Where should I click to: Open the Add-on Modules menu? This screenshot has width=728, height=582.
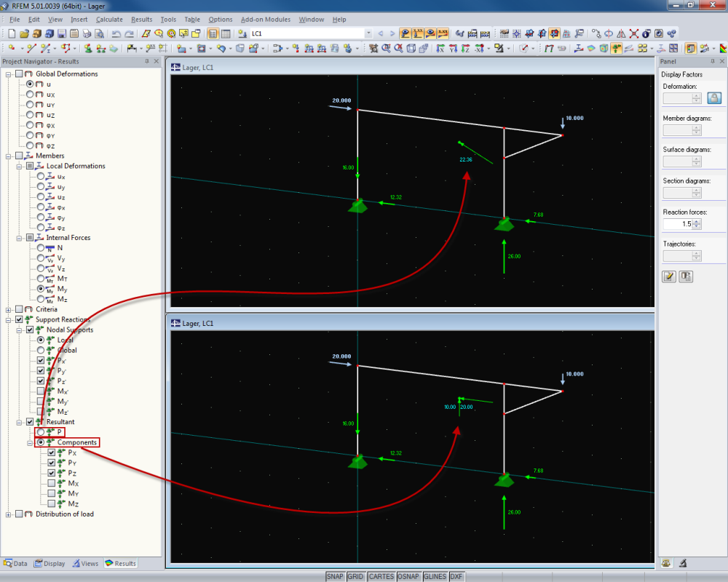[266, 20]
